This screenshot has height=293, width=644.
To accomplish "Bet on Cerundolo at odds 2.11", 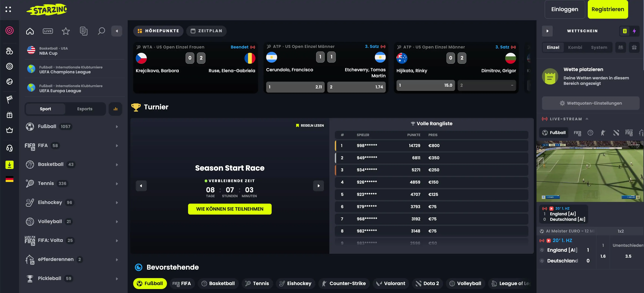I will click(x=295, y=87).
